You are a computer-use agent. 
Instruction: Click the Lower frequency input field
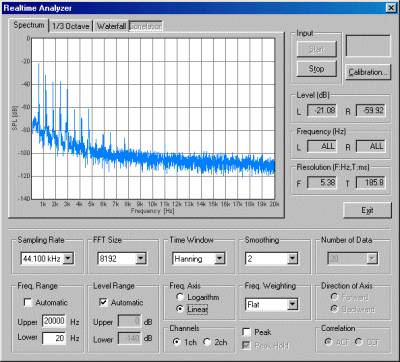[x=54, y=338]
